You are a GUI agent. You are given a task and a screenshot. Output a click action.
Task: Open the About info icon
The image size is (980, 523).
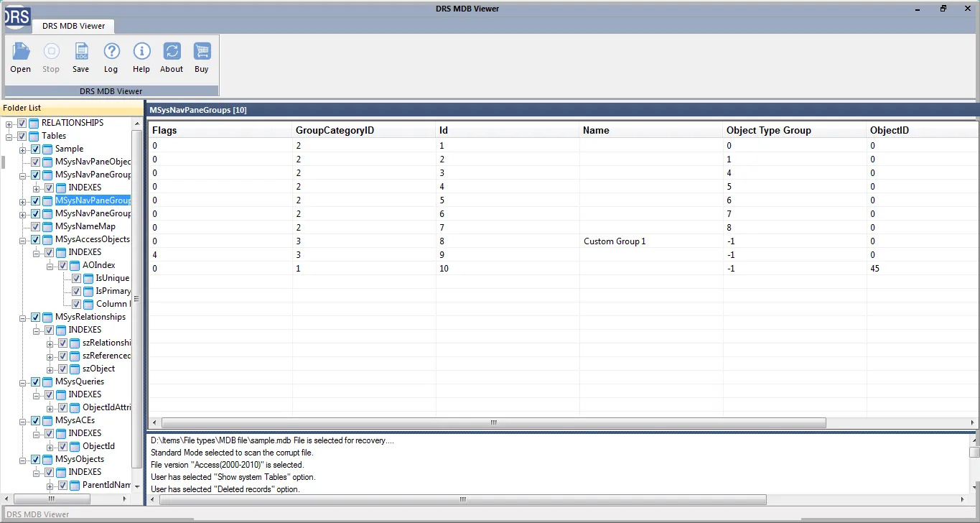[172, 52]
